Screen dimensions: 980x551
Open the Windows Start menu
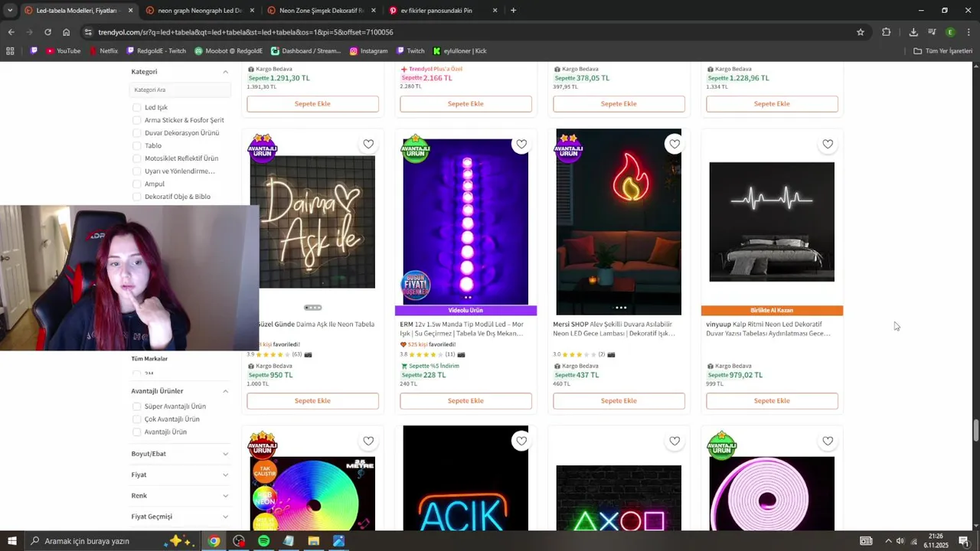(x=11, y=541)
